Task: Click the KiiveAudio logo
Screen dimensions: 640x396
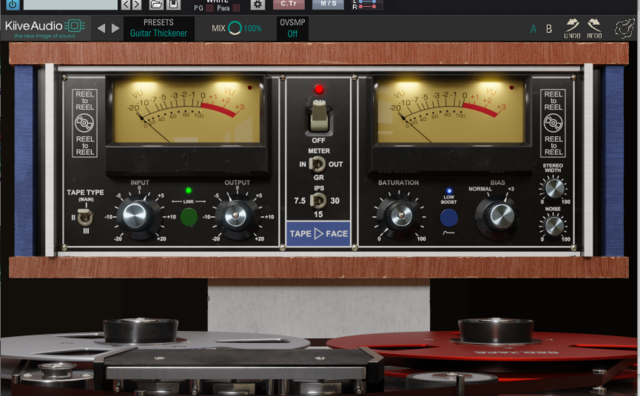Action: [45, 28]
